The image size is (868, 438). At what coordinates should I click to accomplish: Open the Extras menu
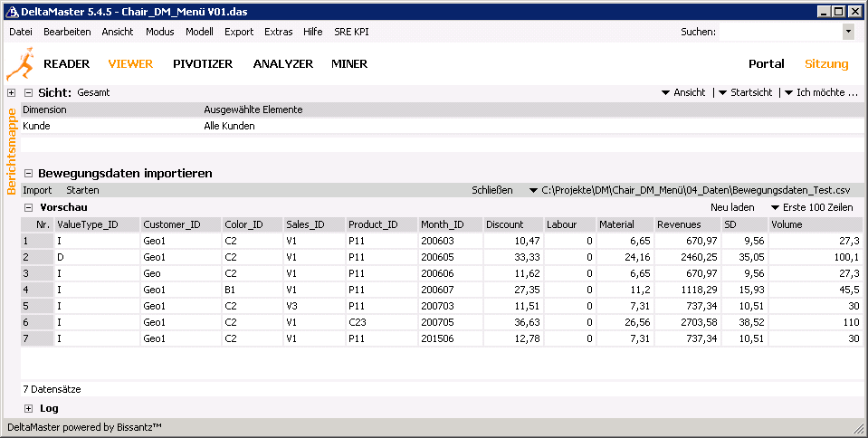[x=278, y=32]
